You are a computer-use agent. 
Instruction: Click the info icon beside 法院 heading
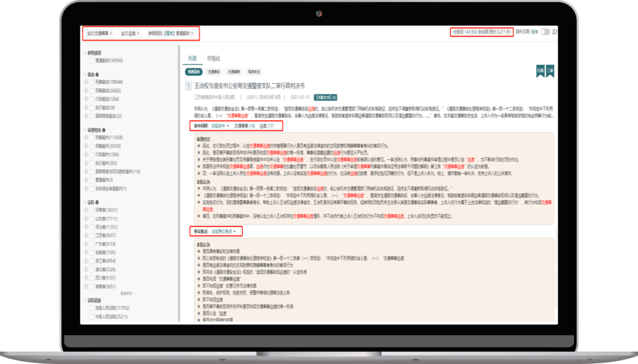[97, 202]
